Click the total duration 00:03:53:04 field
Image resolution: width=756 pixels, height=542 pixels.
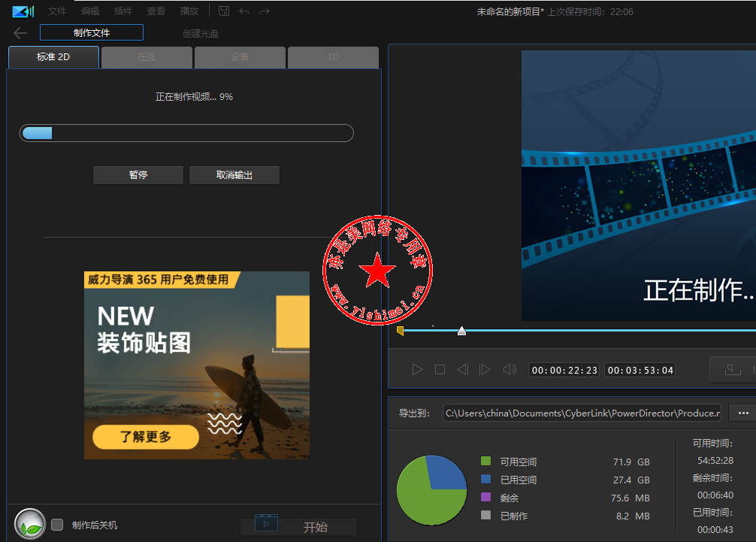[640, 370]
